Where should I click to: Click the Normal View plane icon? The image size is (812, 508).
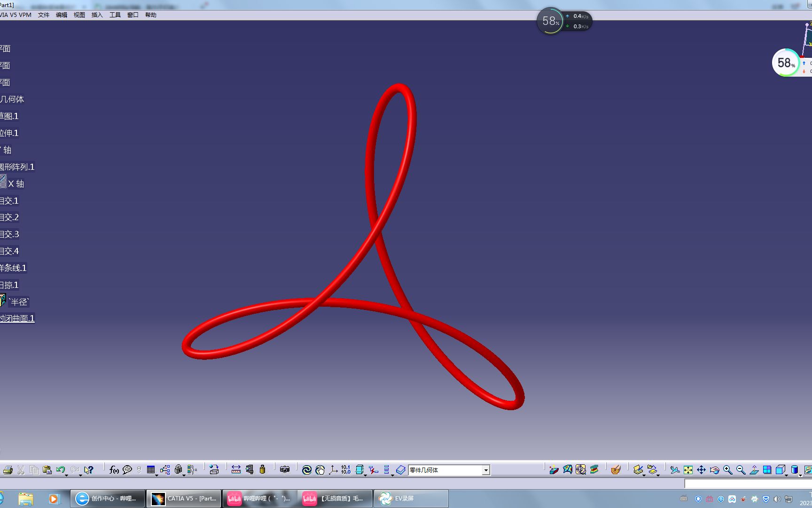coord(754,469)
